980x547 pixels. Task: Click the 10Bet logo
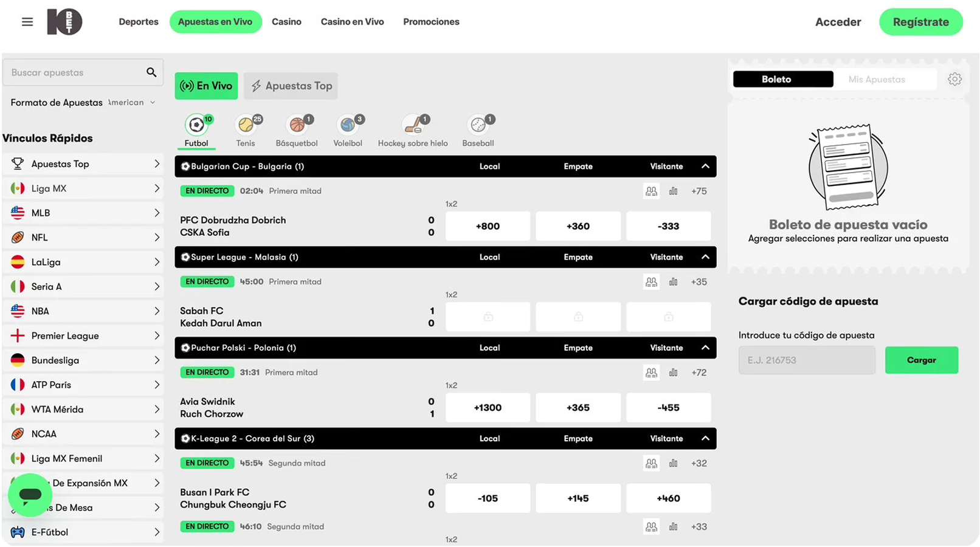(x=64, y=22)
